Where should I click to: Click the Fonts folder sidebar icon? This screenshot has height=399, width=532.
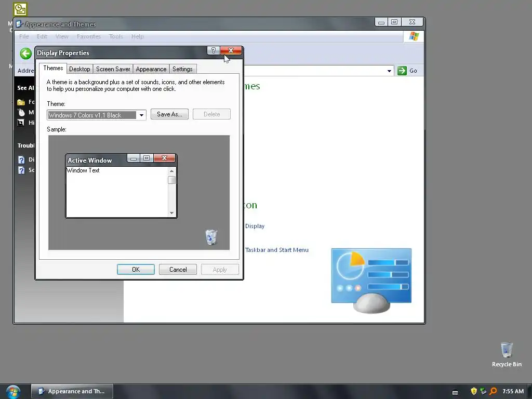click(x=21, y=102)
